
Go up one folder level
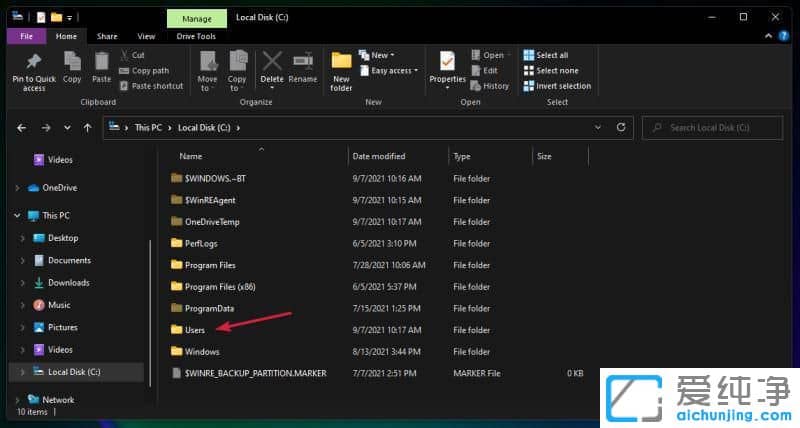pos(88,128)
